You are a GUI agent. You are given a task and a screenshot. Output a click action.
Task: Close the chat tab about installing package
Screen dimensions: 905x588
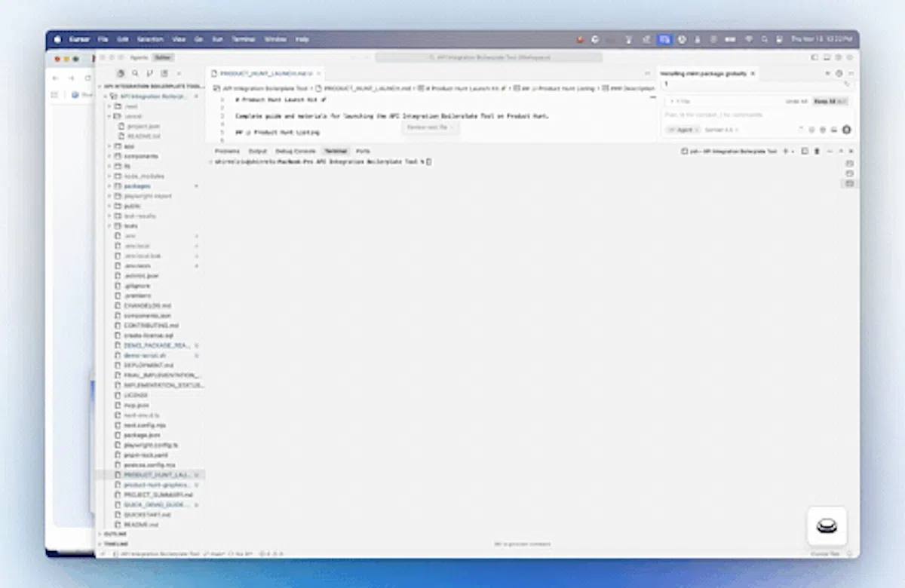(x=752, y=73)
